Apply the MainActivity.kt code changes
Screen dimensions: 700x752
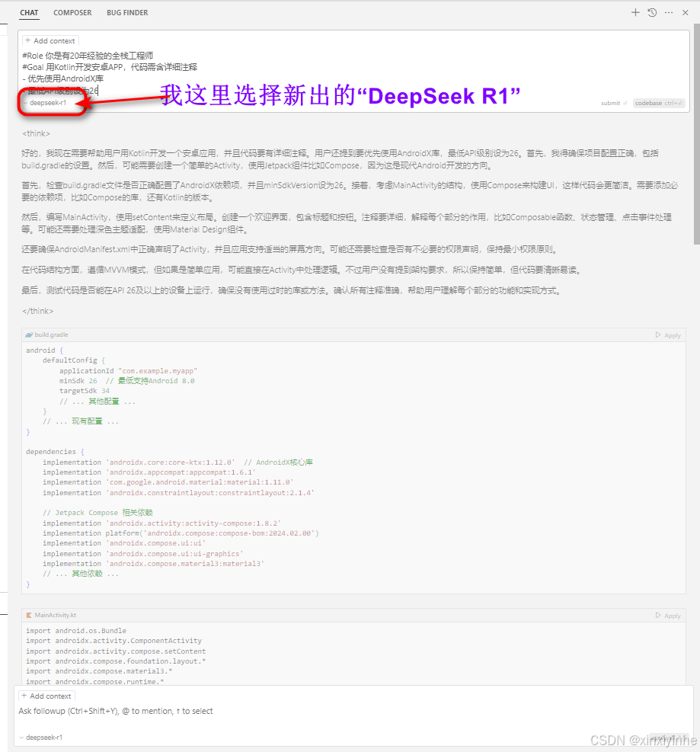668,615
